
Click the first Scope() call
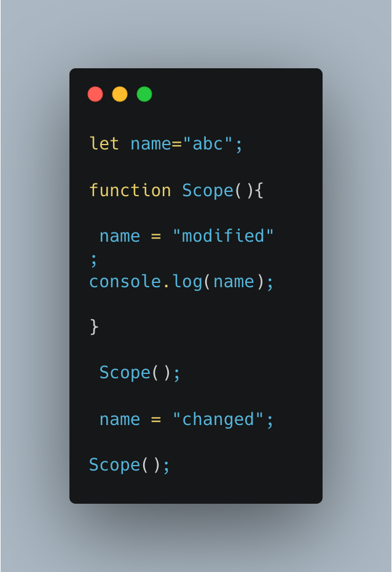click(x=140, y=373)
